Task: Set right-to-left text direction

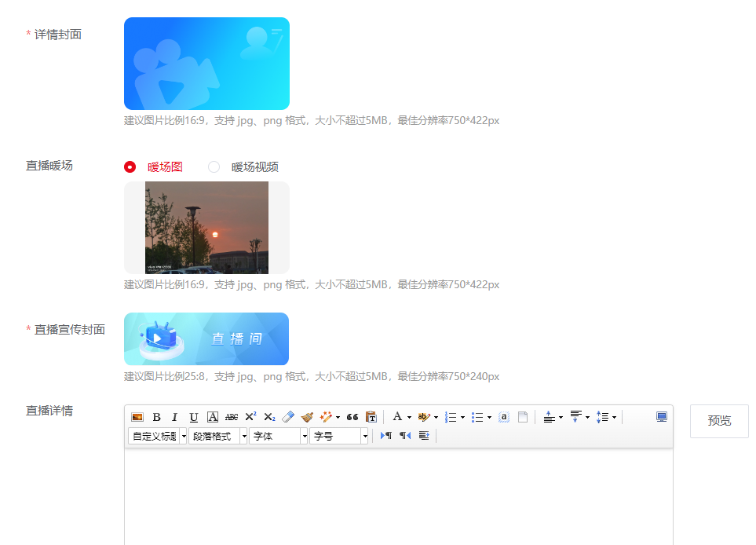Action: [x=405, y=436]
